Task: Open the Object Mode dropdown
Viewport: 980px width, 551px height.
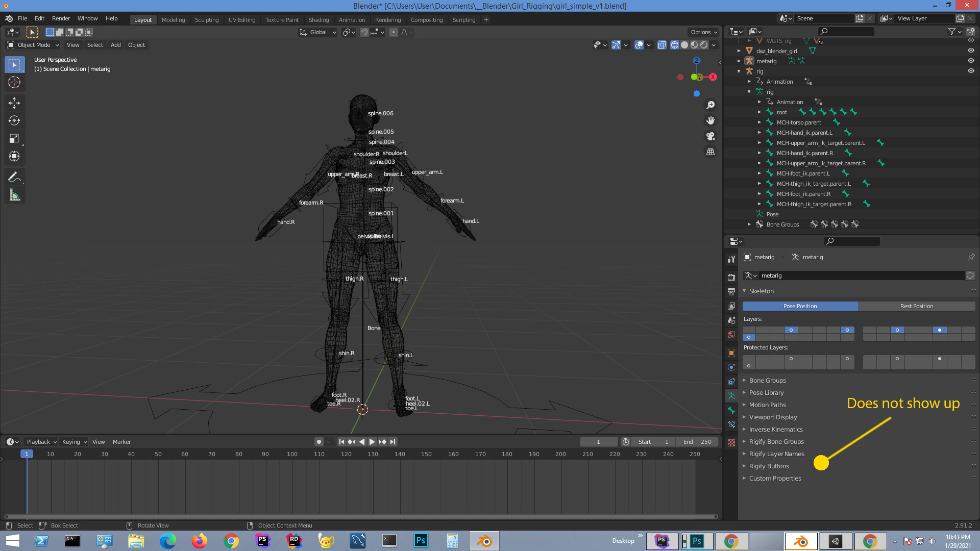Action: (33, 45)
